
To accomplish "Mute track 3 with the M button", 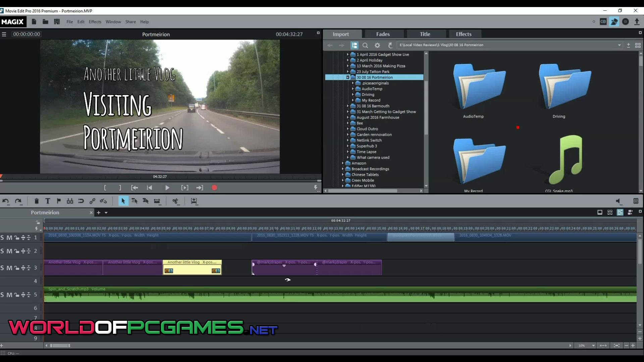I will (9, 268).
